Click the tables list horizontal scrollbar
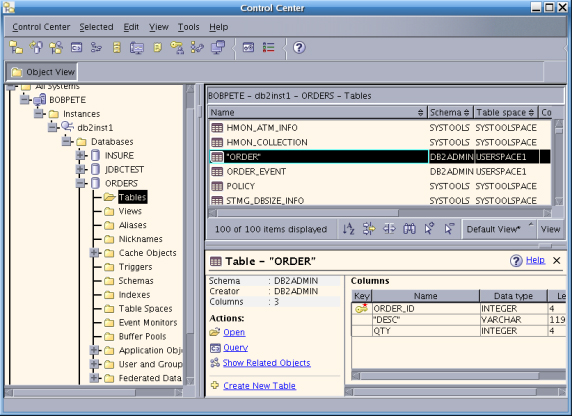The height and width of the screenshot is (416, 572). [x=379, y=212]
